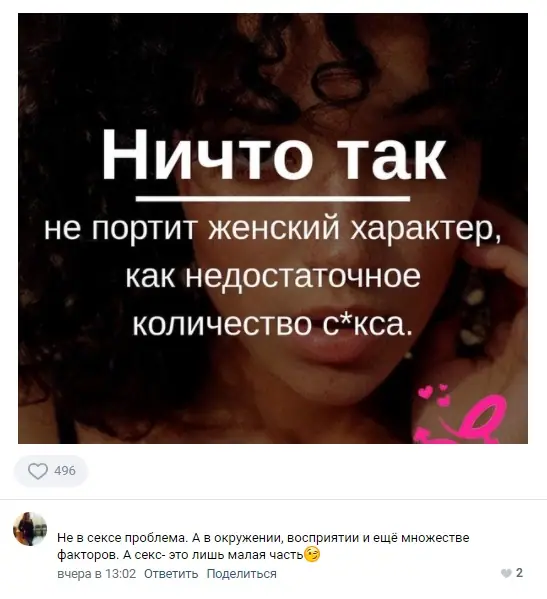This screenshot has height=599, width=547.
Task: Click the Ответить reply link
Action: (171, 574)
